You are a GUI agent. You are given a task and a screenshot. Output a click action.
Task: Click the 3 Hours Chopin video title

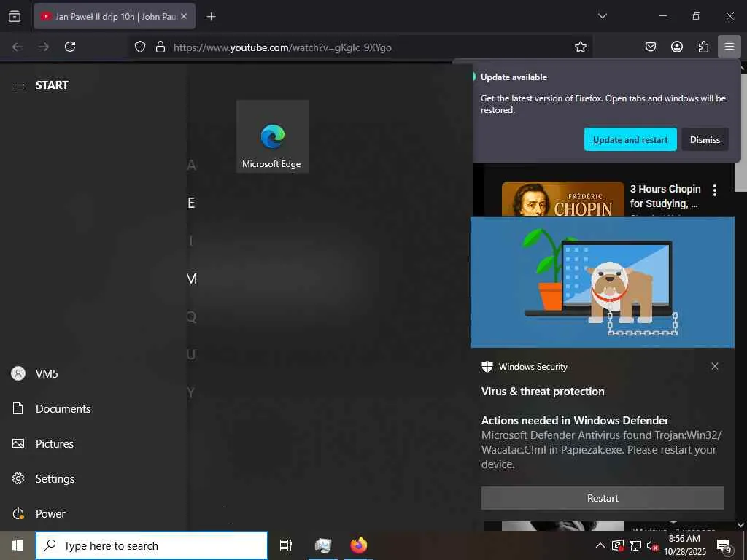click(665, 196)
